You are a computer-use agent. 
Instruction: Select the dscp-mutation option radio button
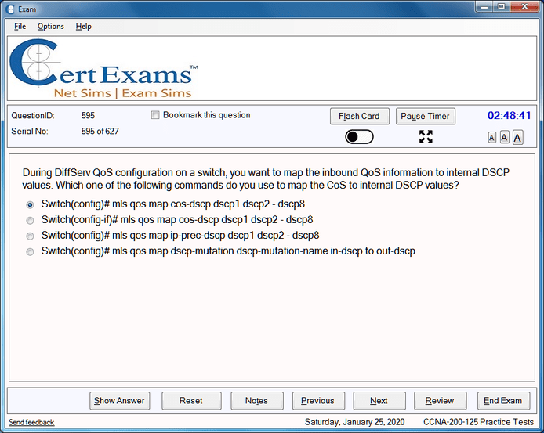pyautogui.click(x=30, y=252)
